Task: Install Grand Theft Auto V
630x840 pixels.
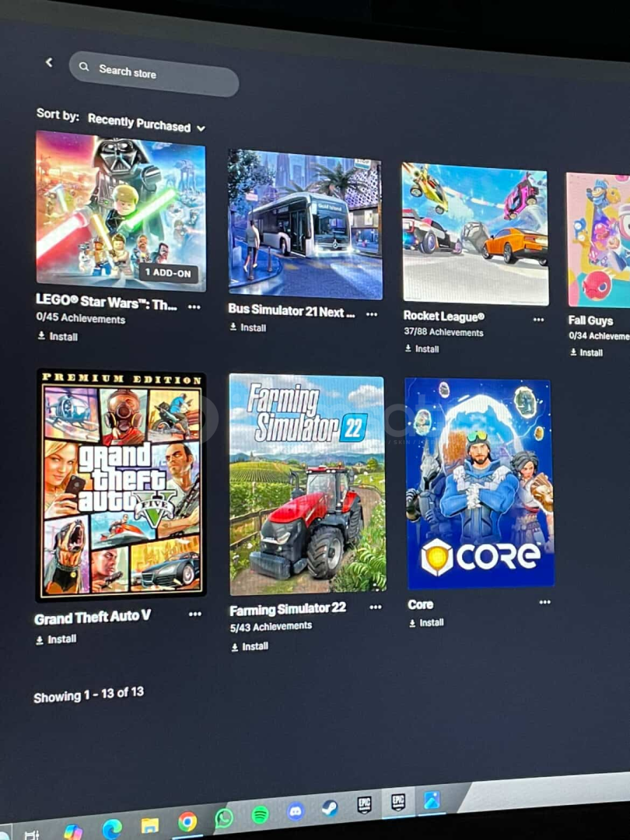Action: pyautogui.click(x=56, y=639)
